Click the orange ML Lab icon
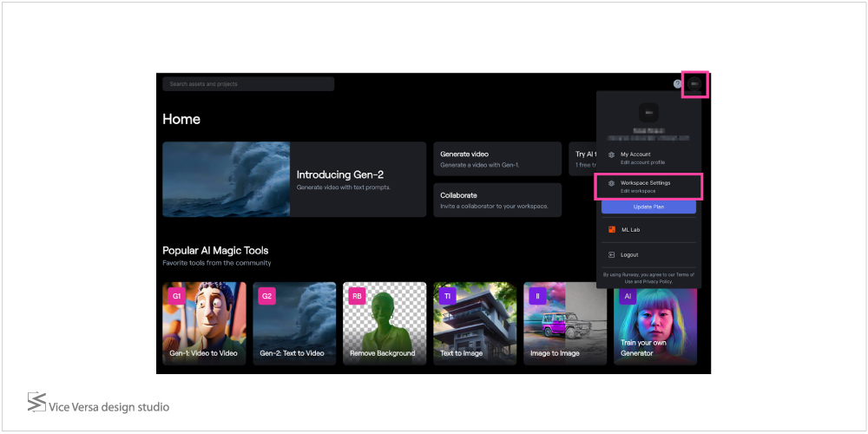868x434 pixels. pyautogui.click(x=612, y=230)
